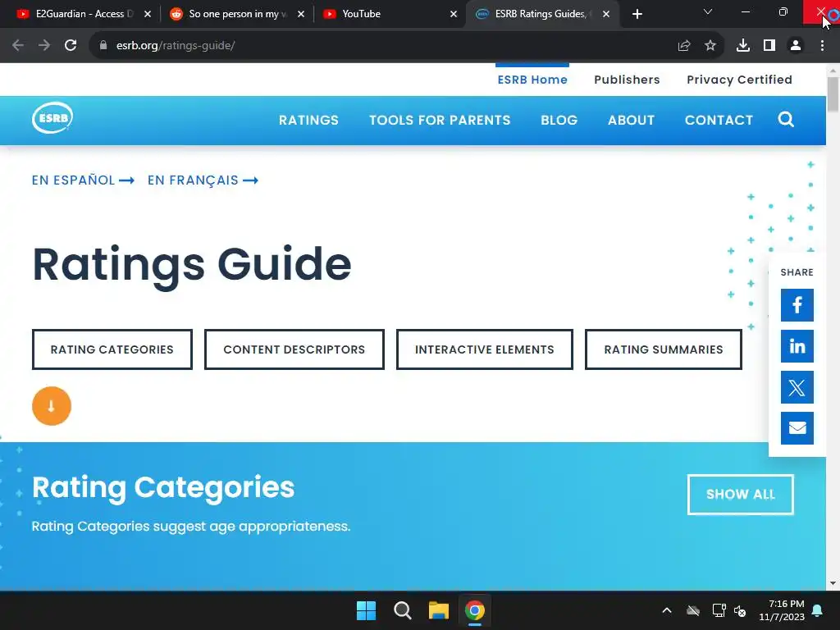Open the site search magnifier icon
Viewport: 840px width, 630px height.
pyautogui.click(x=786, y=120)
